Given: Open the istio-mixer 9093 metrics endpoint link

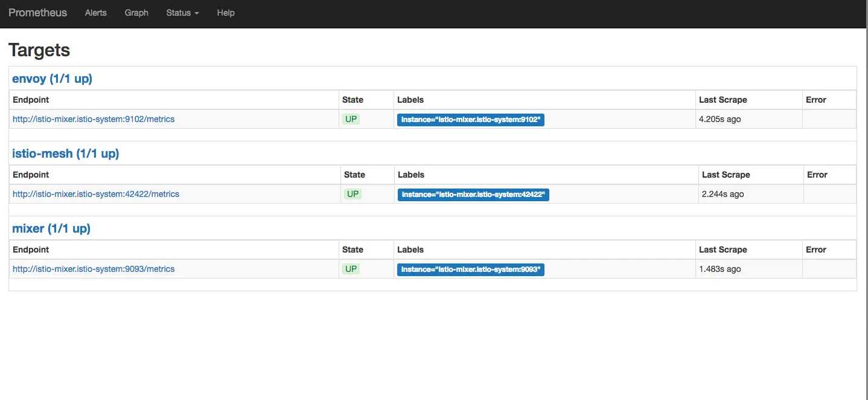Looking at the screenshot, I should 94,269.
